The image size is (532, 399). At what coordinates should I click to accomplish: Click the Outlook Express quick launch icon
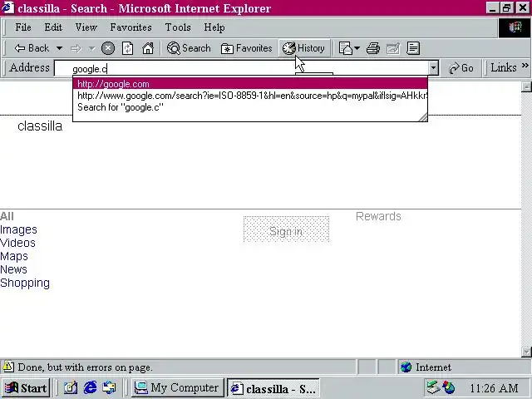click(109, 388)
